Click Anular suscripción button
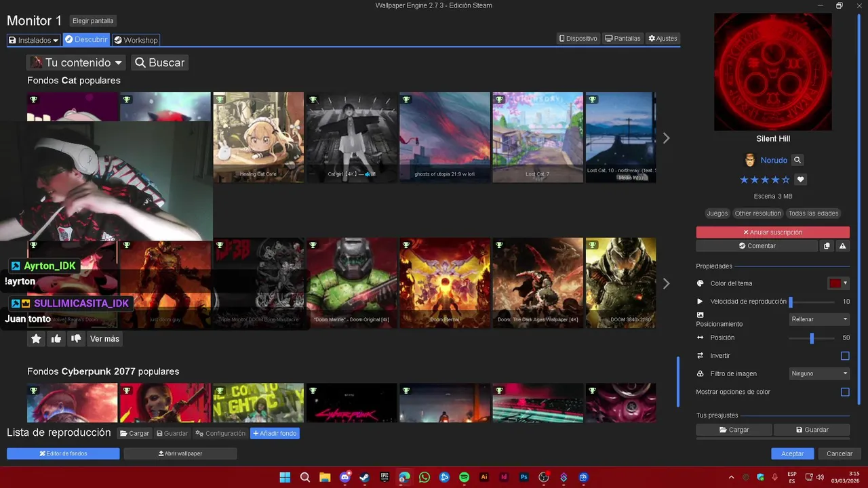868x488 pixels. point(772,232)
